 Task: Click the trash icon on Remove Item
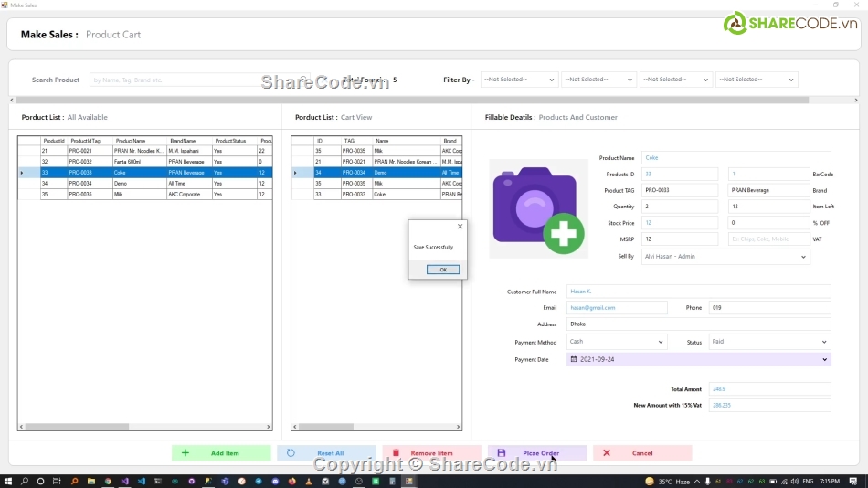[x=396, y=453]
